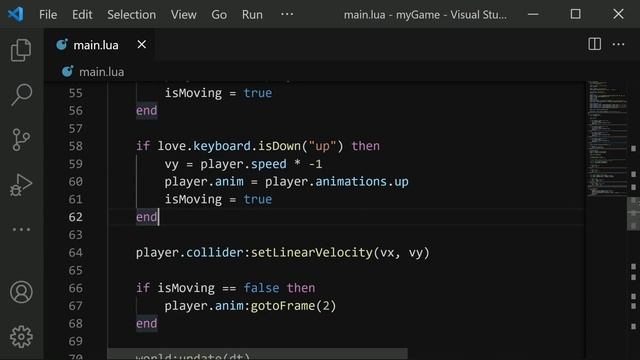Open the Accounts menu
640x360 pixels.
click(x=21, y=292)
